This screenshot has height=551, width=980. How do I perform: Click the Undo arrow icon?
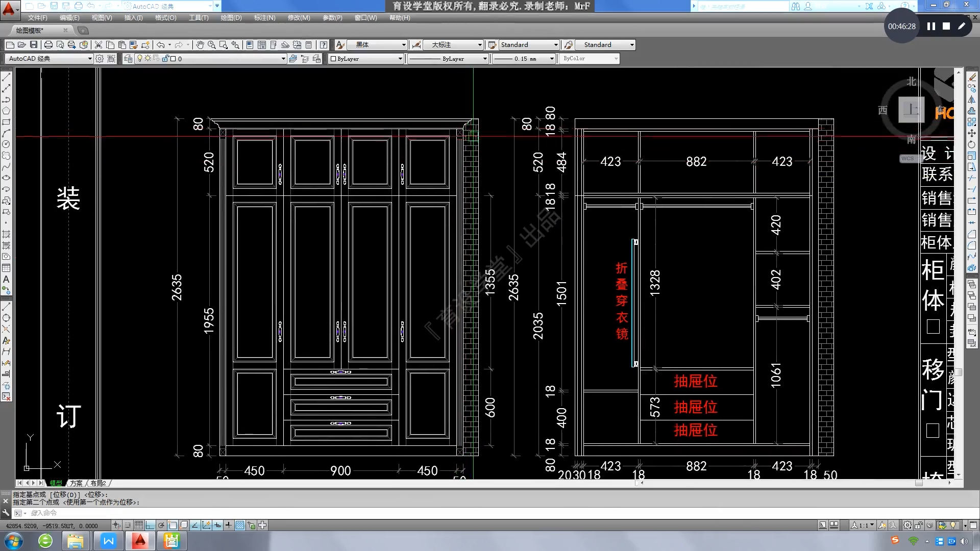click(161, 45)
